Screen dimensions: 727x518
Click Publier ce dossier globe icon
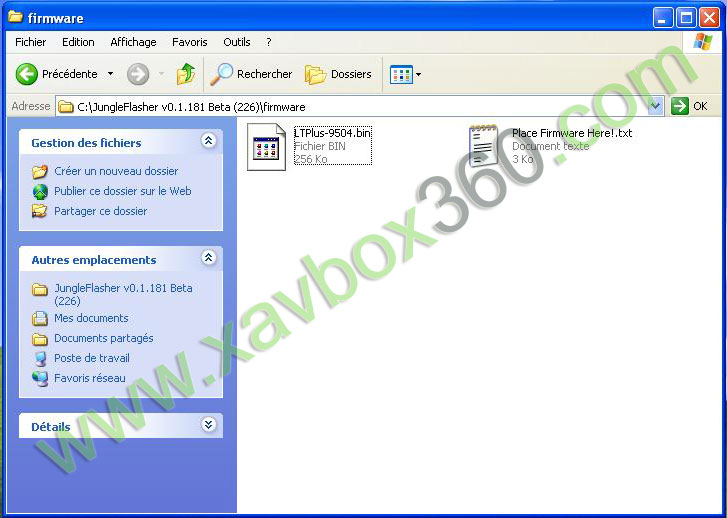pos(40,192)
